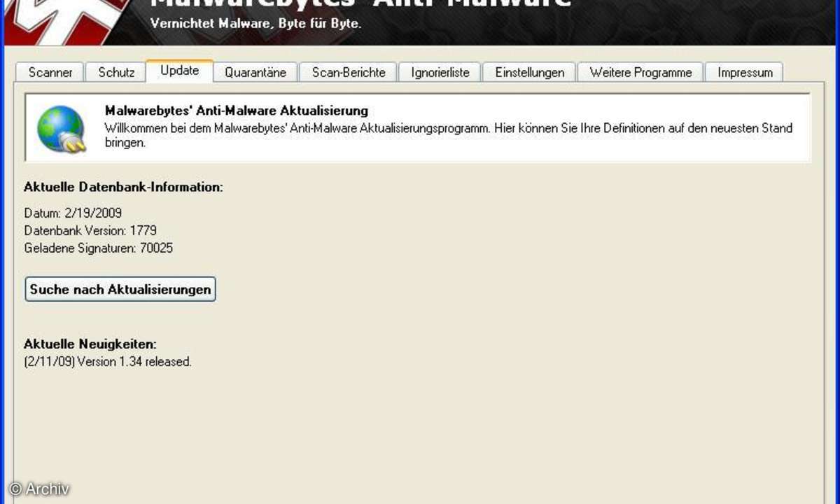This screenshot has height=504, width=840.
Task: Click the Vernichtet Malware tagline text
Action: pyautogui.click(x=255, y=23)
